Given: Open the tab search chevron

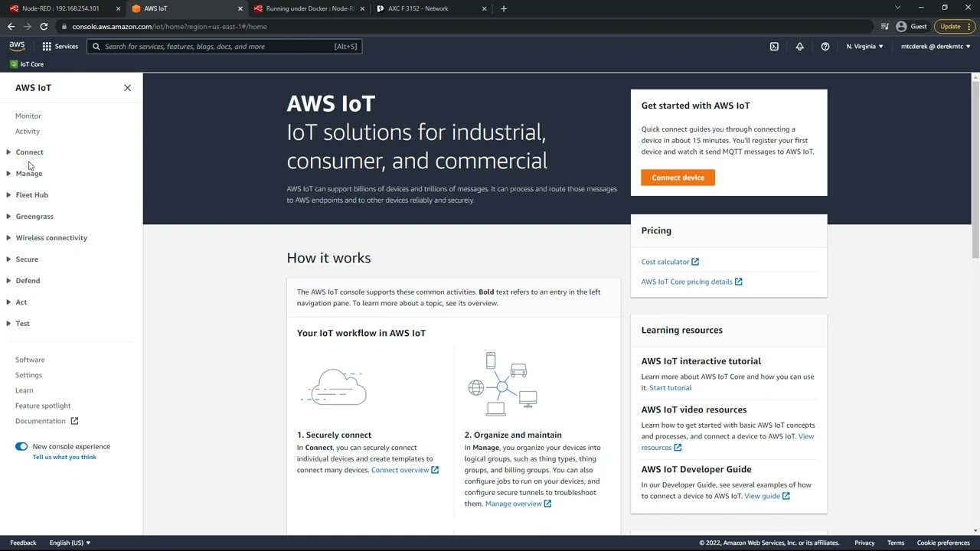Looking at the screenshot, I should click(897, 8).
